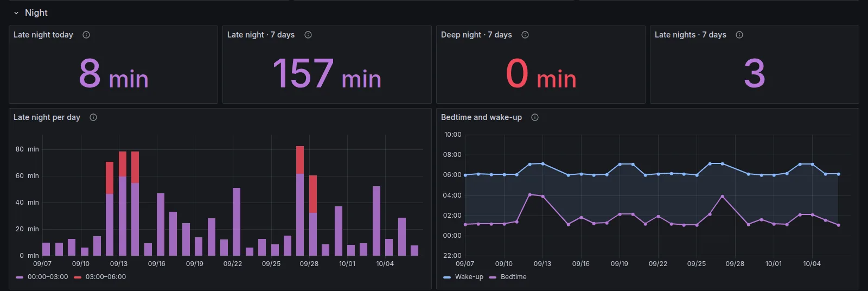The image size is (868, 291).
Task: Click the blue Wake-up legend color swatch
Action: [447, 277]
